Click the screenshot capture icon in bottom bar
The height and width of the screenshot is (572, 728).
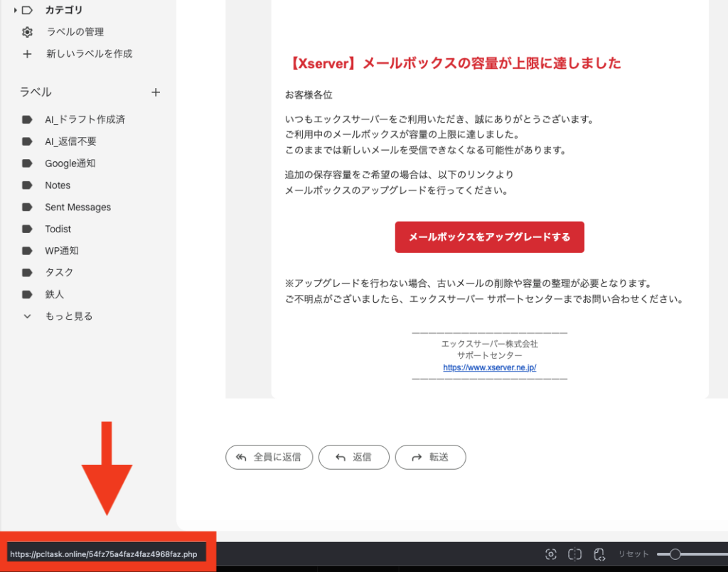tap(551, 554)
